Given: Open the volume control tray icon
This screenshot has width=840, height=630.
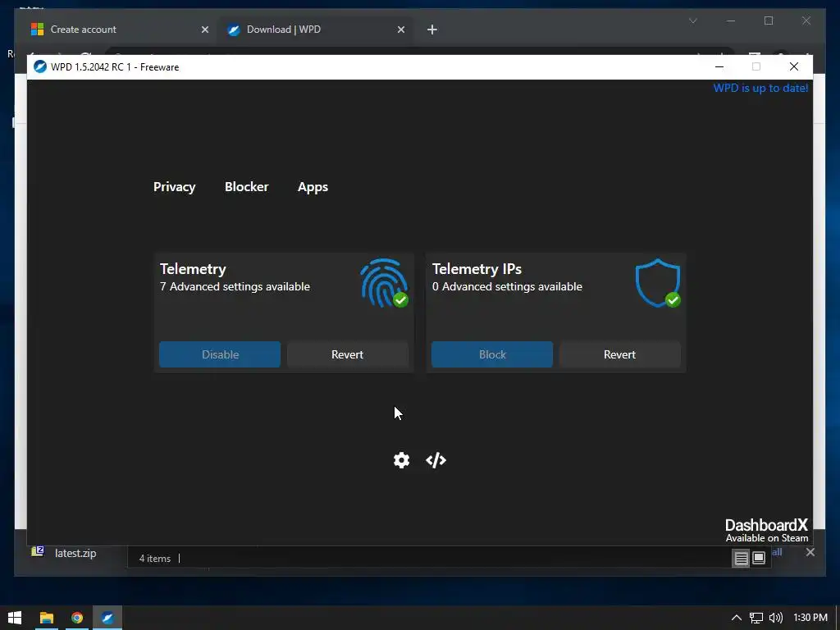Looking at the screenshot, I should [775, 618].
